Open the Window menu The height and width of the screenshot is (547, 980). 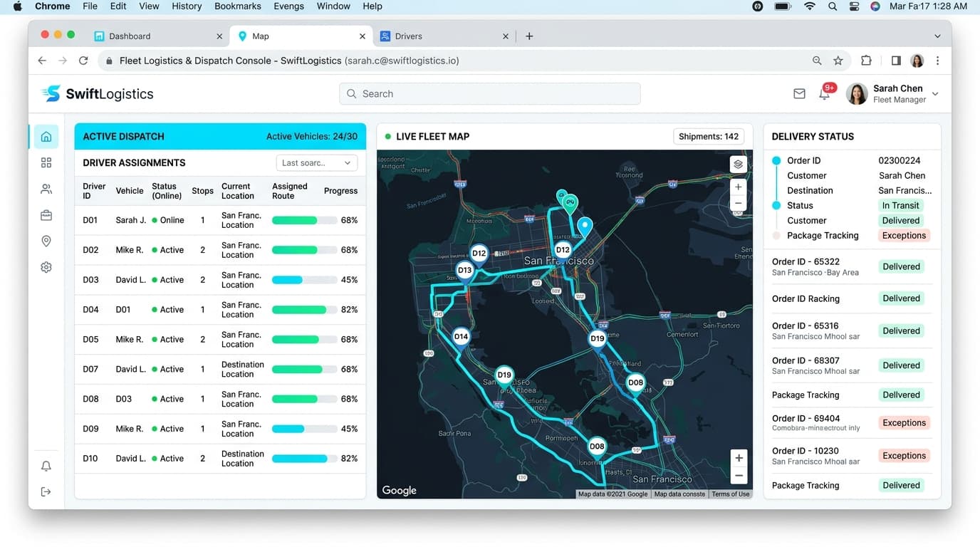[333, 6]
